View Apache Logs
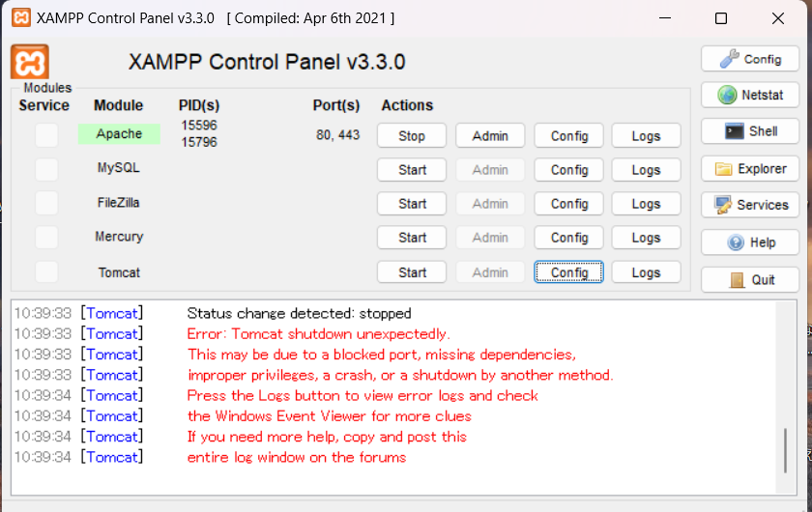This screenshot has height=512, width=812. [646, 135]
